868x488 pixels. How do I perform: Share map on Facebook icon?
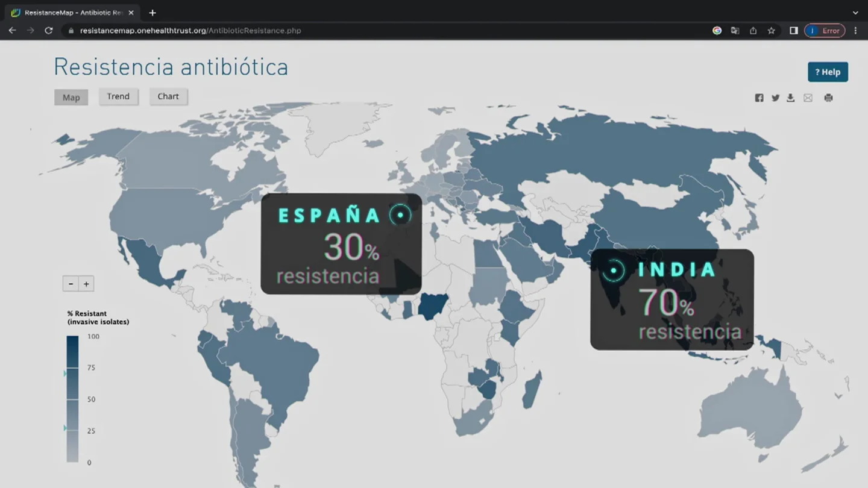click(x=759, y=98)
